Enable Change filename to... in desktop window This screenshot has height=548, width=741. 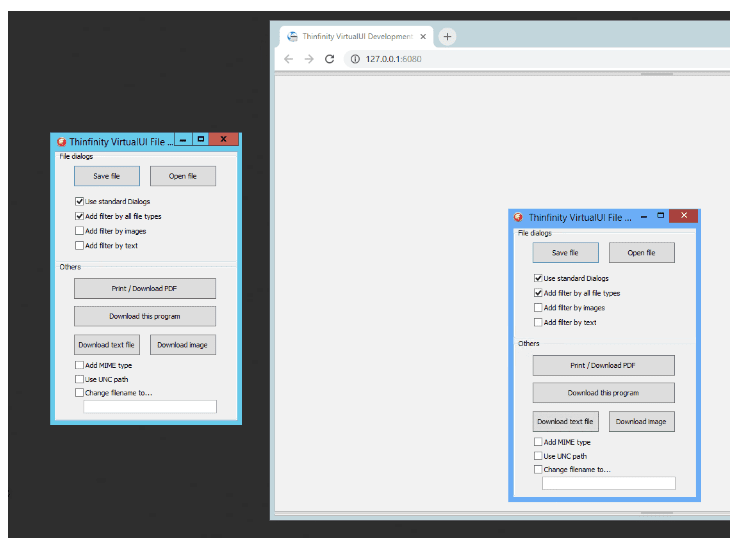pos(79,393)
